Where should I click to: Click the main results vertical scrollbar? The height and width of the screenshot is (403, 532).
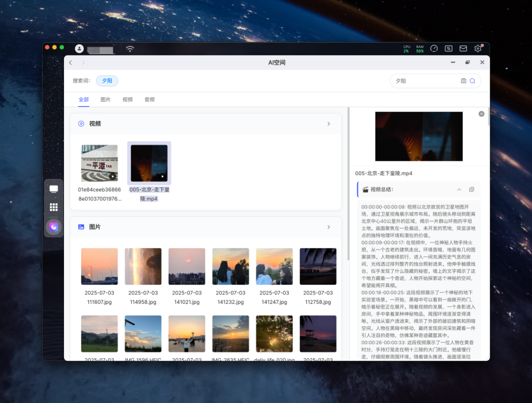pyautogui.click(x=348, y=184)
